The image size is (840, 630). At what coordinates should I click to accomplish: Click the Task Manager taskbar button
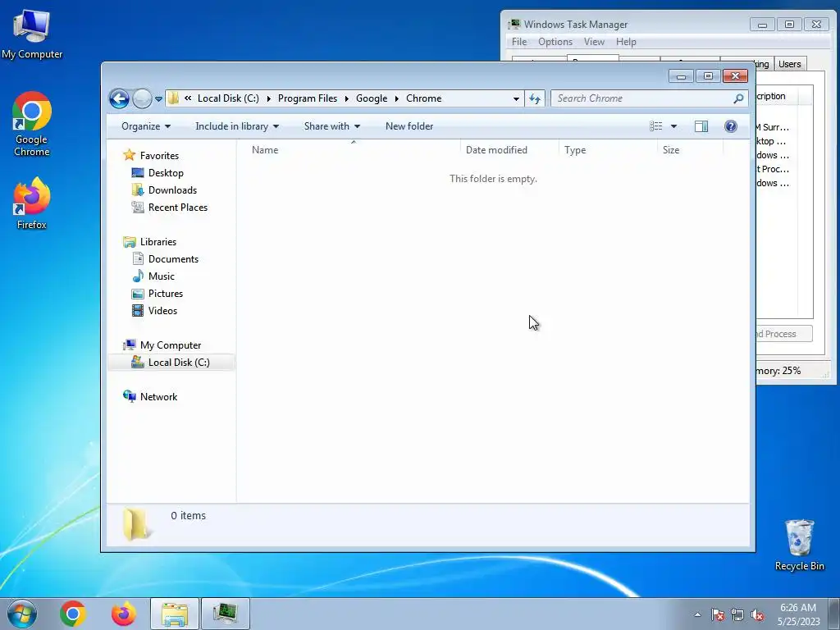tap(226, 614)
